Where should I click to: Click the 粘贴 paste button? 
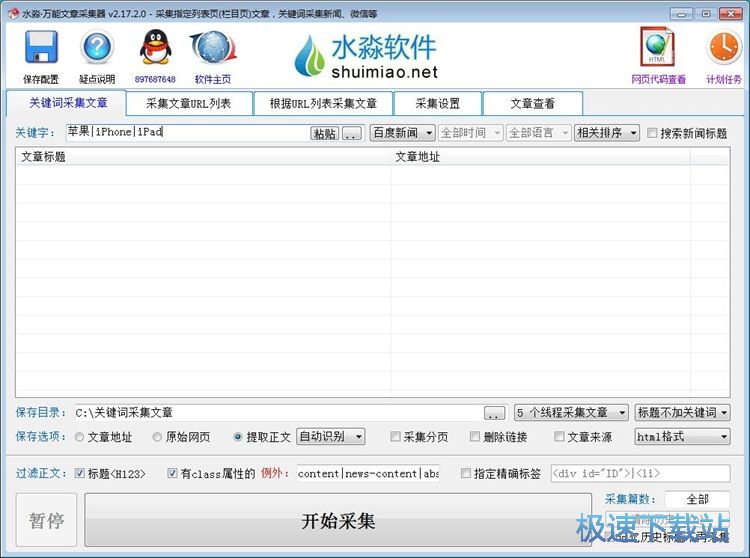[325, 133]
